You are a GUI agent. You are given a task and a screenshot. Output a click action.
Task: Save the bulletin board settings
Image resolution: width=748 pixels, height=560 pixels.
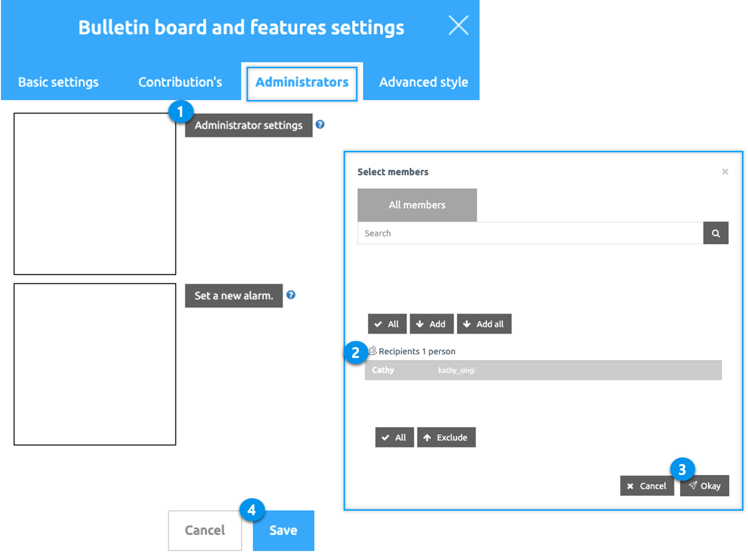283,531
